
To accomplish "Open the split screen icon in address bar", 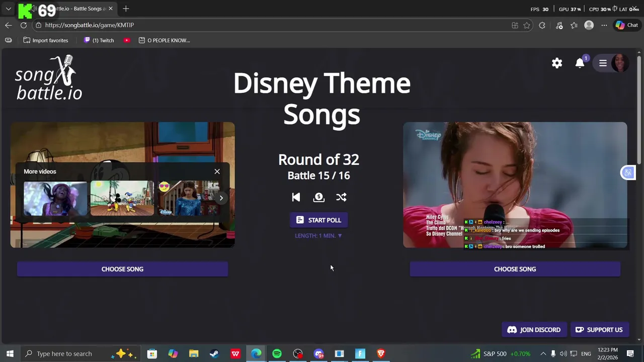I will 515,25.
